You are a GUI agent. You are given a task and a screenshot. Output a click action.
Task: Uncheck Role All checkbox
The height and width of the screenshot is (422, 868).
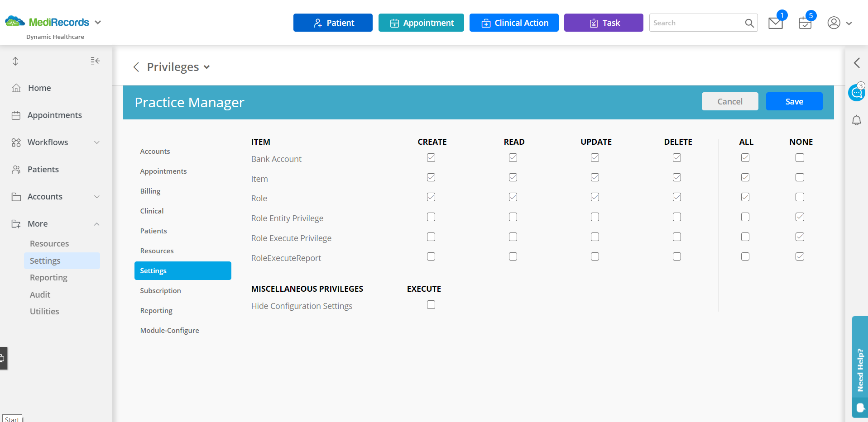(745, 197)
